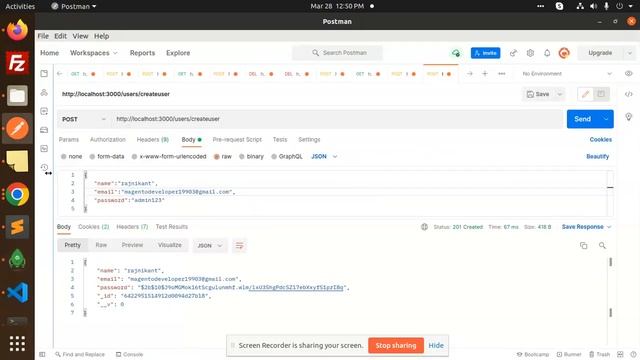640x360 pixels.
Task: Search the response with magnifier icon
Action: tap(602, 245)
